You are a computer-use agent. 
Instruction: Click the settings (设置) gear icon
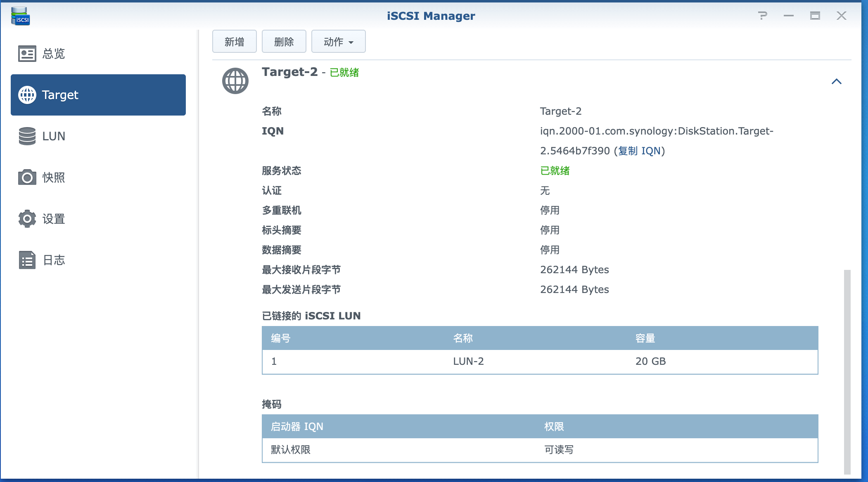27,219
